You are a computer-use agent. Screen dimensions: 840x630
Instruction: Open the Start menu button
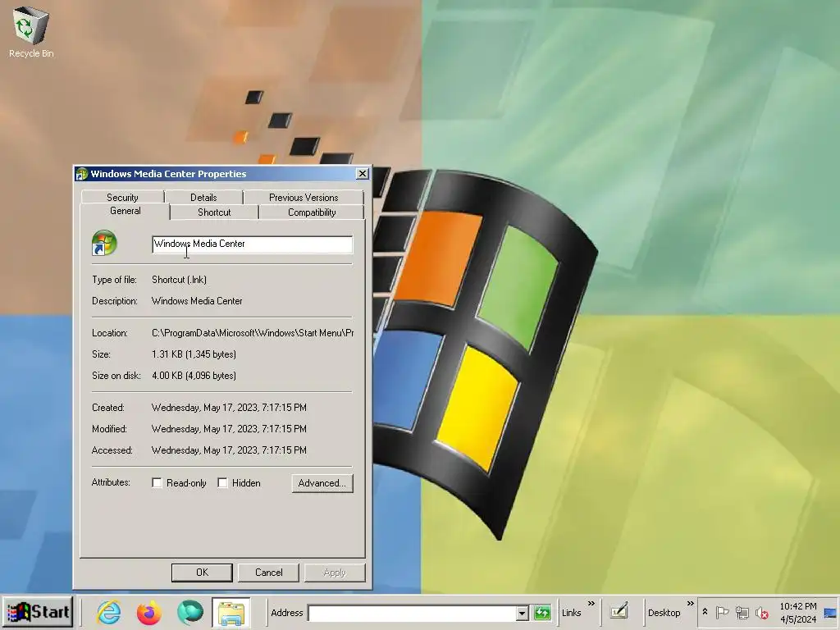click(38, 612)
